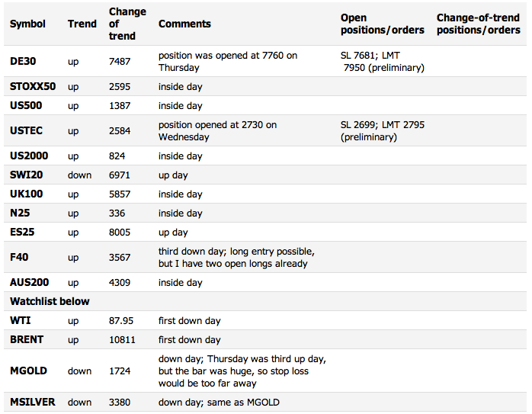Image resolution: width=532 pixels, height=414 pixels.
Task: Select the STOXX50 symbol cell
Action: point(33,86)
